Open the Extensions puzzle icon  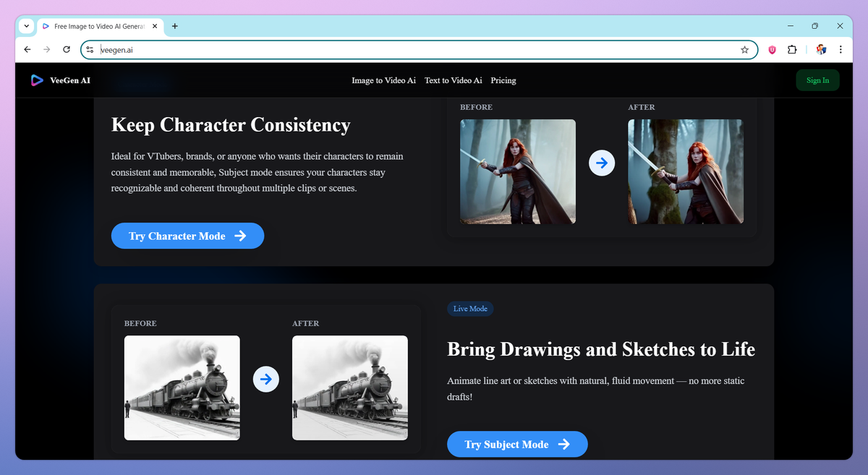[792, 50]
